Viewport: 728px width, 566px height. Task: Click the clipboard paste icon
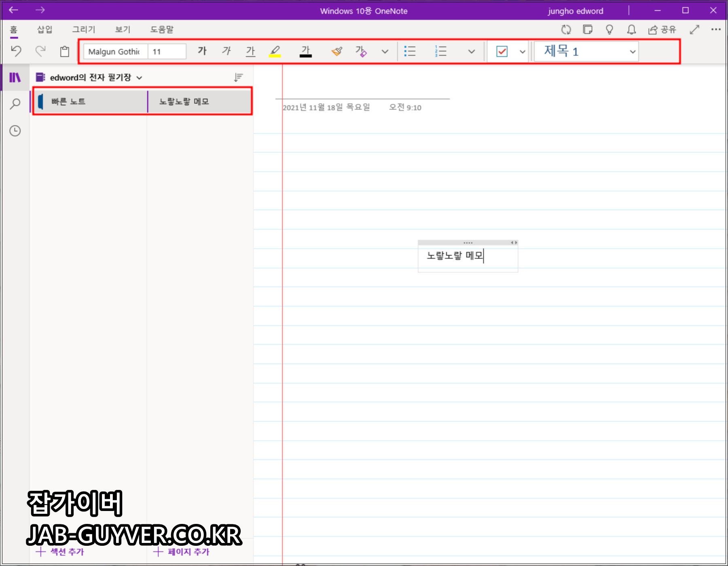[x=65, y=51]
